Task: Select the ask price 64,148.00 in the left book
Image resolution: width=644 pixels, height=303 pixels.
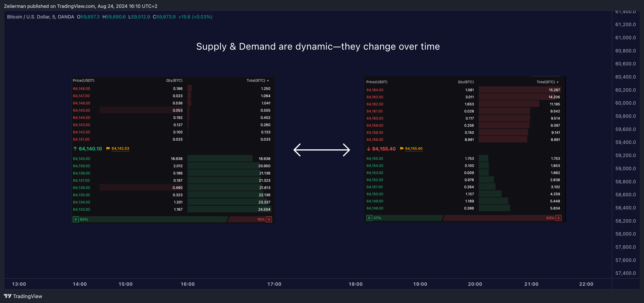Action: pyautogui.click(x=82, y=89)
